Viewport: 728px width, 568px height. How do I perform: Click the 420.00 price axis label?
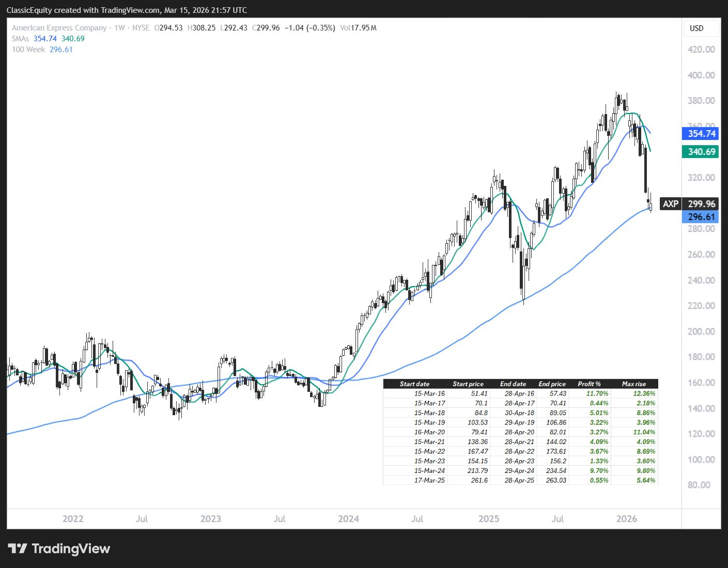point(701,50)
